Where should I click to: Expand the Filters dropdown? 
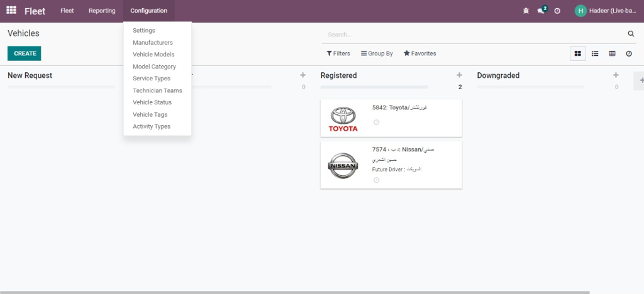pyautogui.click(x=338, y=53)
